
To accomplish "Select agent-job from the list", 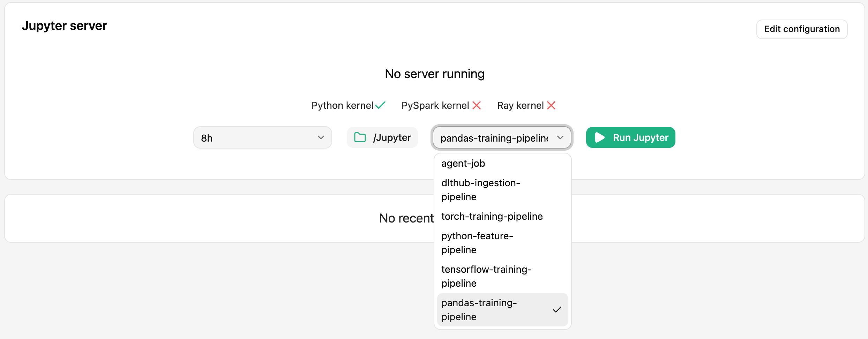I will (x=502, y=163).
